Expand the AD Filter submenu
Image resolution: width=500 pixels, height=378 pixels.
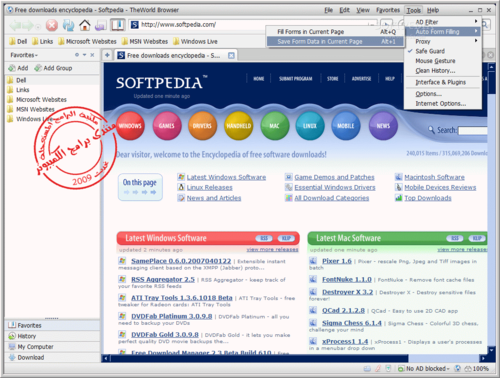tap(444, 22)
